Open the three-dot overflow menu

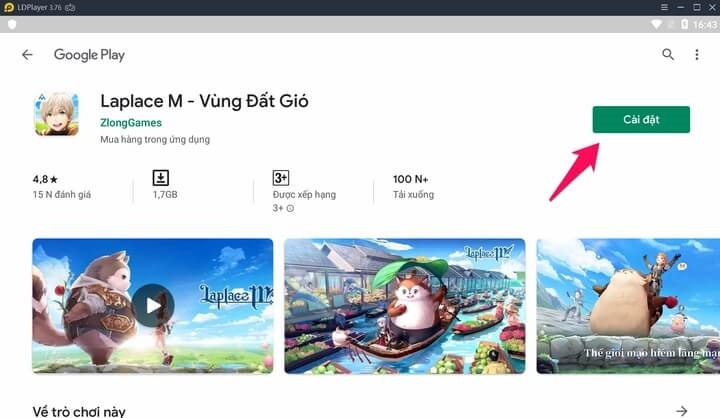tap(697, 55)
